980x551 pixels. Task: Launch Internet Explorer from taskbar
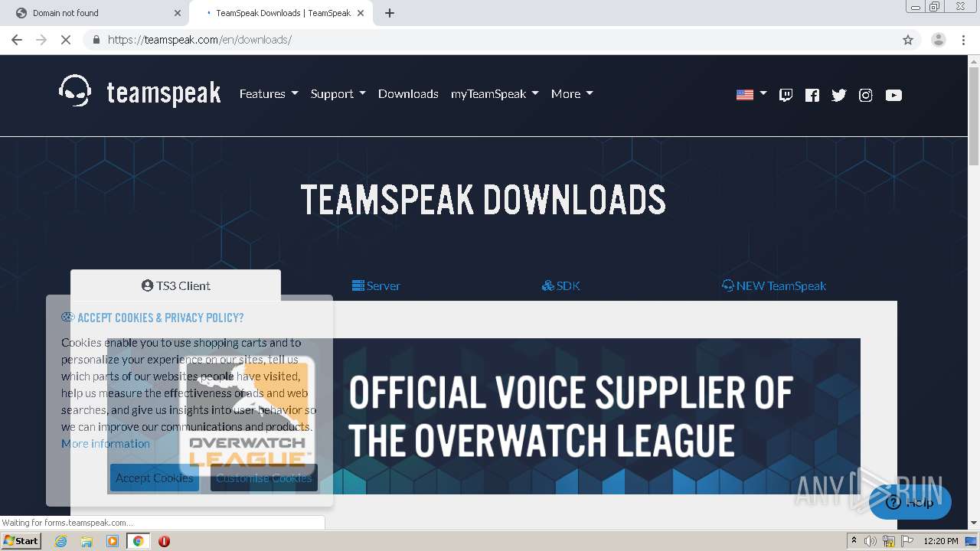pyautogui.click(x=60, y=541)
